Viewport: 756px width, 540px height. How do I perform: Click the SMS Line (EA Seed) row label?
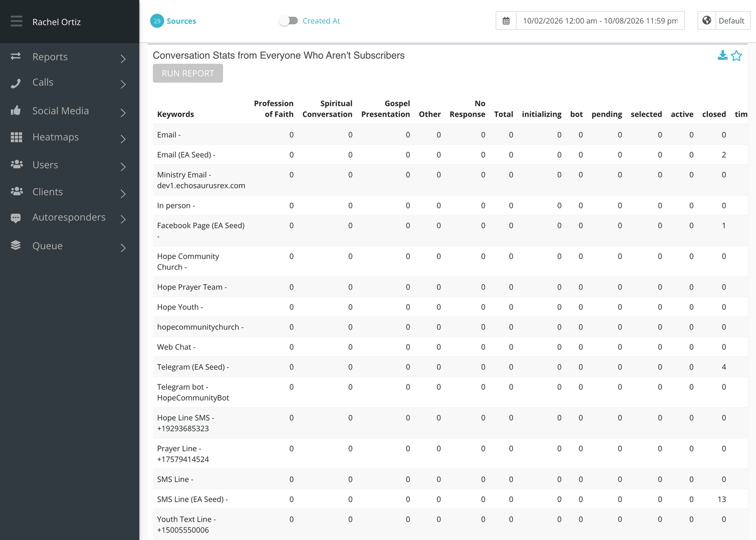193,499
